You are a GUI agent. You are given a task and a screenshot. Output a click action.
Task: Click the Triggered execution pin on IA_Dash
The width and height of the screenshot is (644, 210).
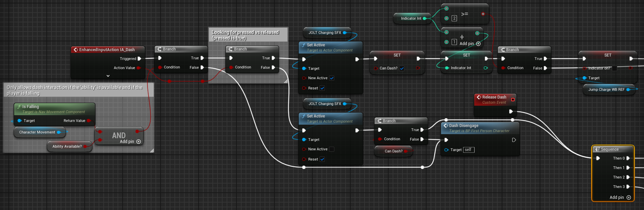(x=139, y=59)
